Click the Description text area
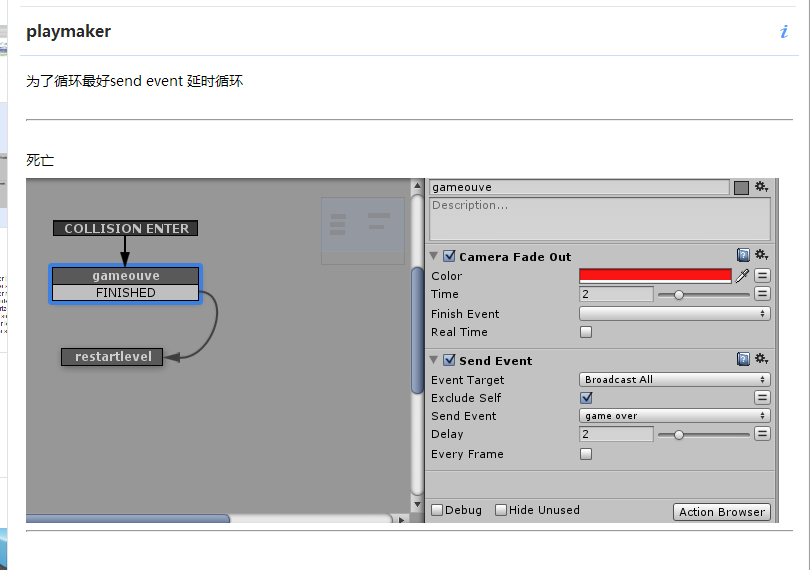This screenshot has height=570, width=810. (x=600, y=219)
